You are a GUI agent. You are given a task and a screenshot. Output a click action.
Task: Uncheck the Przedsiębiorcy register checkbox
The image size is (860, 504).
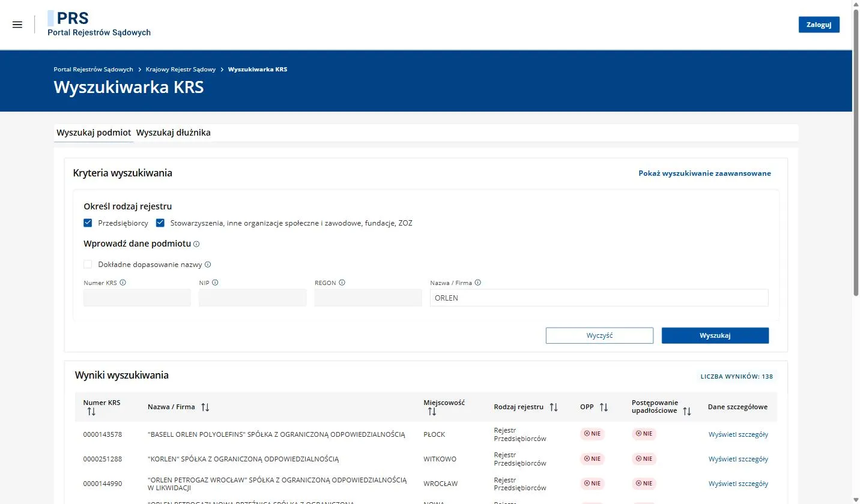(x=88, y=223)
